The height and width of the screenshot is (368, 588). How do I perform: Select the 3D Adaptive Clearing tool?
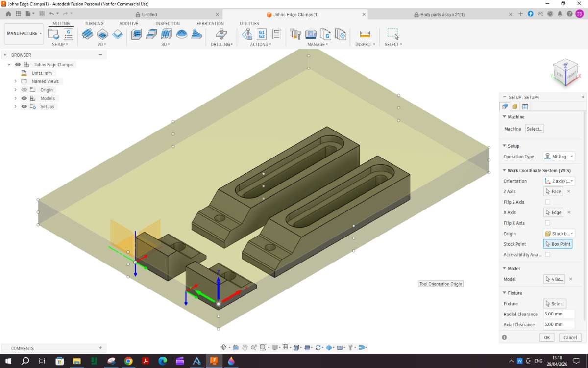[137, 34]
